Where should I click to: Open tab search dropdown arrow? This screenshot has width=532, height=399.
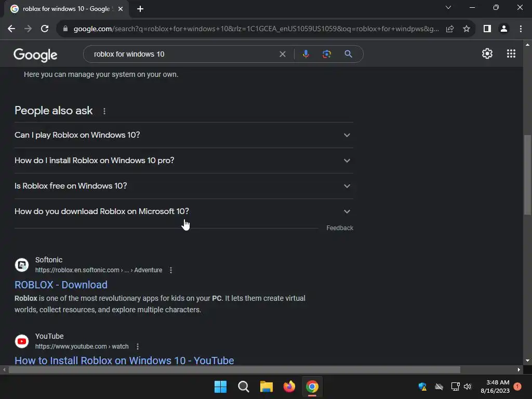pyautogui.click(x=448, y=7)
